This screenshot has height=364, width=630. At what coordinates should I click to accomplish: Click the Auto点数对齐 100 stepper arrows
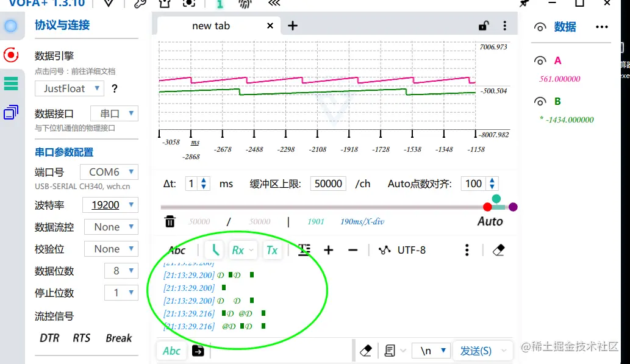[x=492, y=184]
